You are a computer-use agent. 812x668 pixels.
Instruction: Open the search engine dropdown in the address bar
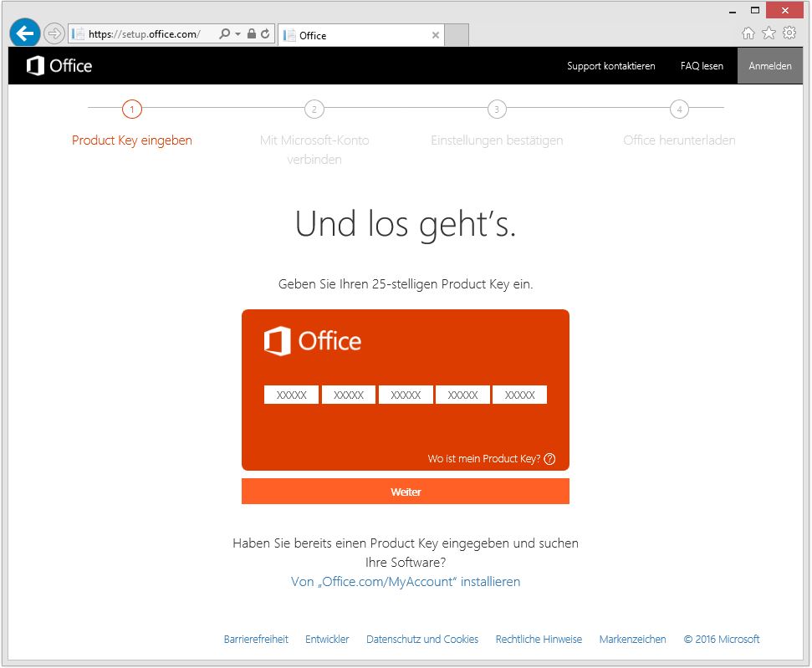pyautogui.click(x=238, y=35)
